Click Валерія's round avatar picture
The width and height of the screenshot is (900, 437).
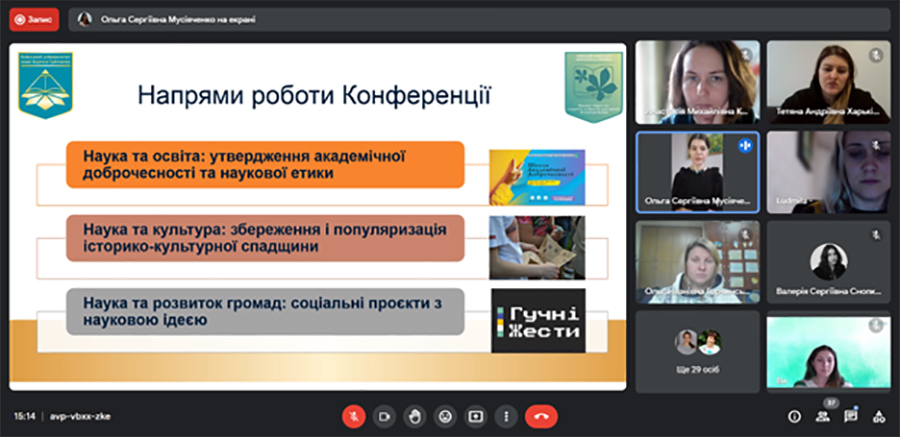click(828, 262)
